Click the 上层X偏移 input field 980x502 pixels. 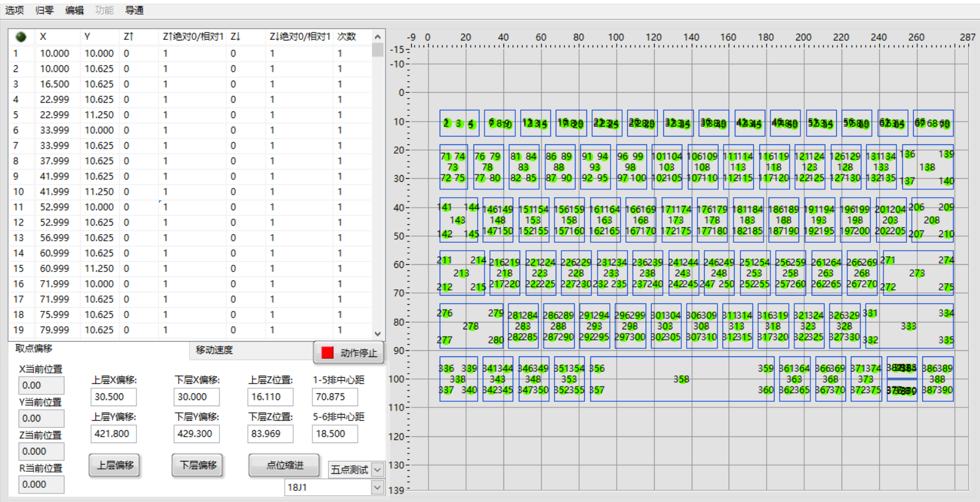[114, 397]
